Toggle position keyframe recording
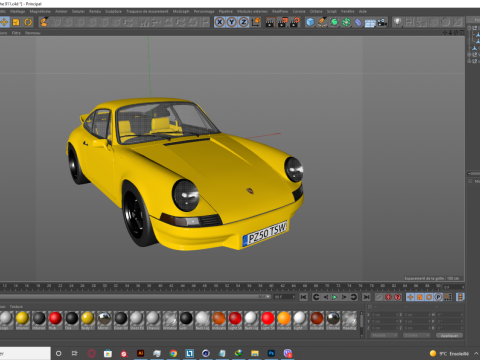Image resolution: width=480 pixels, height=360 pixels. [x=410, y=297]
